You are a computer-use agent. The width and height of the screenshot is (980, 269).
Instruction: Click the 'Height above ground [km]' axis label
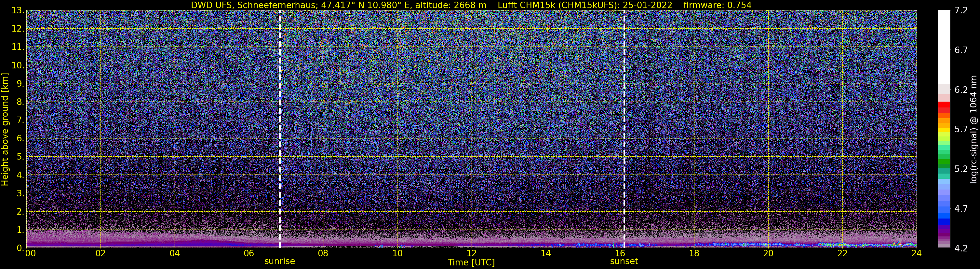click(5, 129)
